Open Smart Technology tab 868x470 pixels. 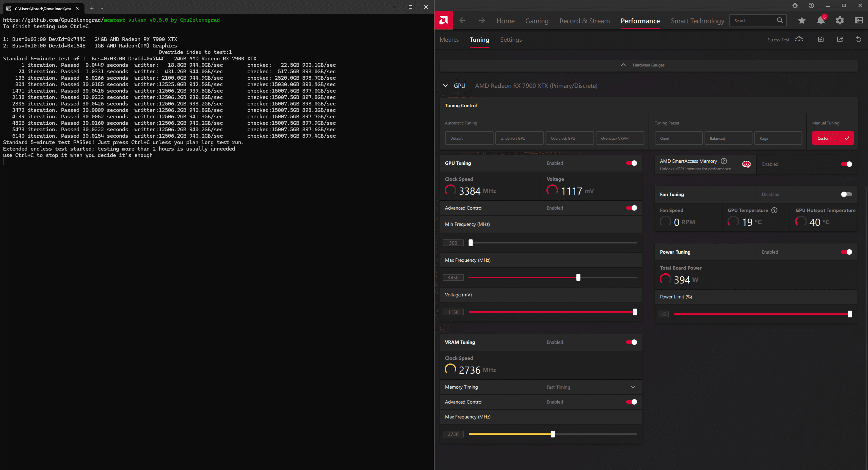pyautogui.click(x=697, y=21)
